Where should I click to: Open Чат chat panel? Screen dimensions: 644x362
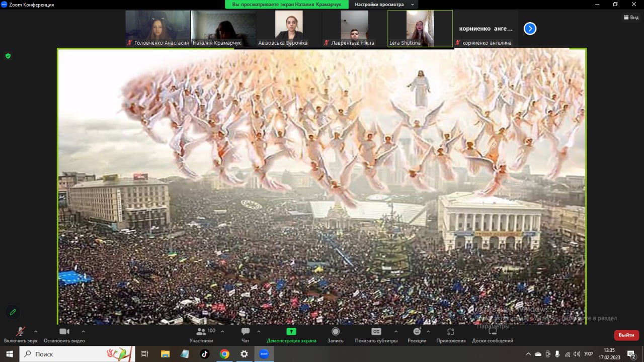point(246,335)
